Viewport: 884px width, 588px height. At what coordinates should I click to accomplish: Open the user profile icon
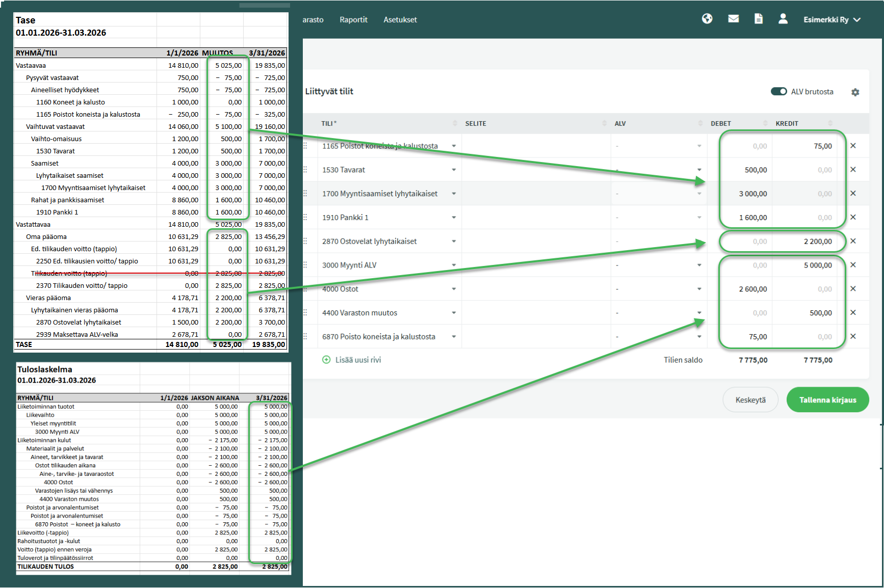click(783, 19)
